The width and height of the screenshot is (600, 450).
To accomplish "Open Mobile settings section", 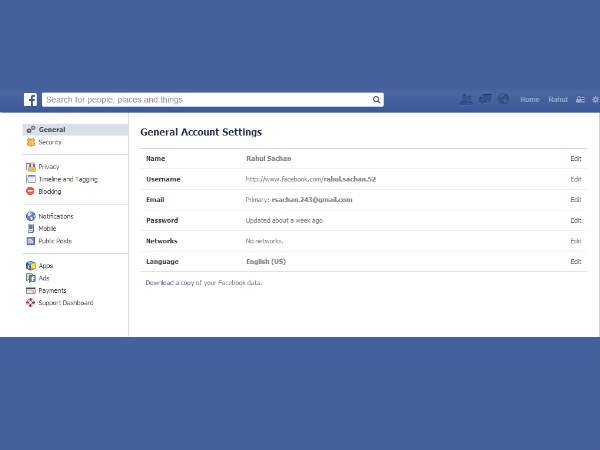I will coord(47,228).
